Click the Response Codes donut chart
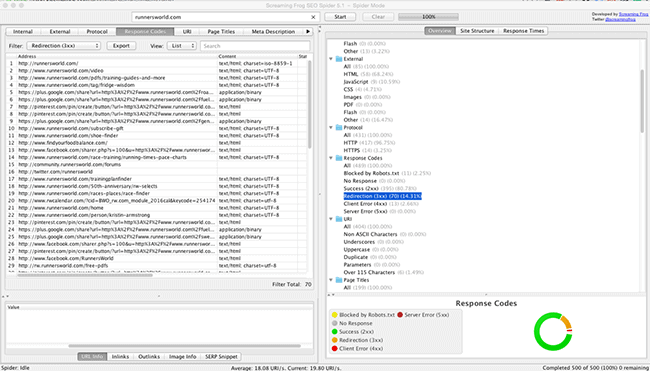Image resolution: width=650 pixels, height=371 pixels. [553, 332]
